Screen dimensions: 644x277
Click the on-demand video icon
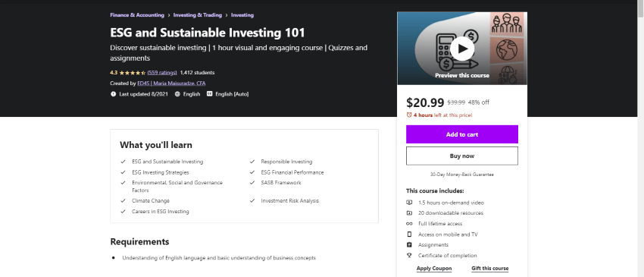409,203
